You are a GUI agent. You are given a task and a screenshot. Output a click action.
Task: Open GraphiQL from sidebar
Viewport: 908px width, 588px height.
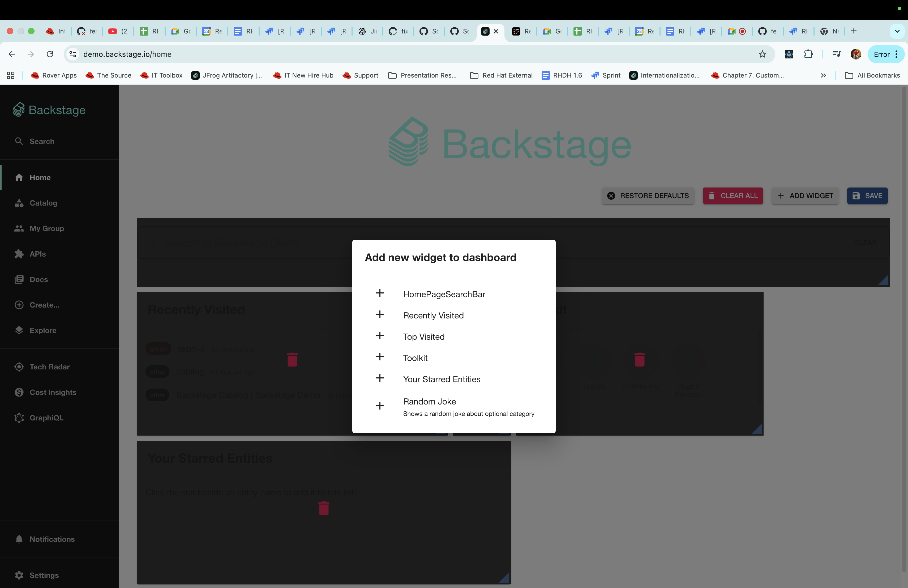click(46, 418)
